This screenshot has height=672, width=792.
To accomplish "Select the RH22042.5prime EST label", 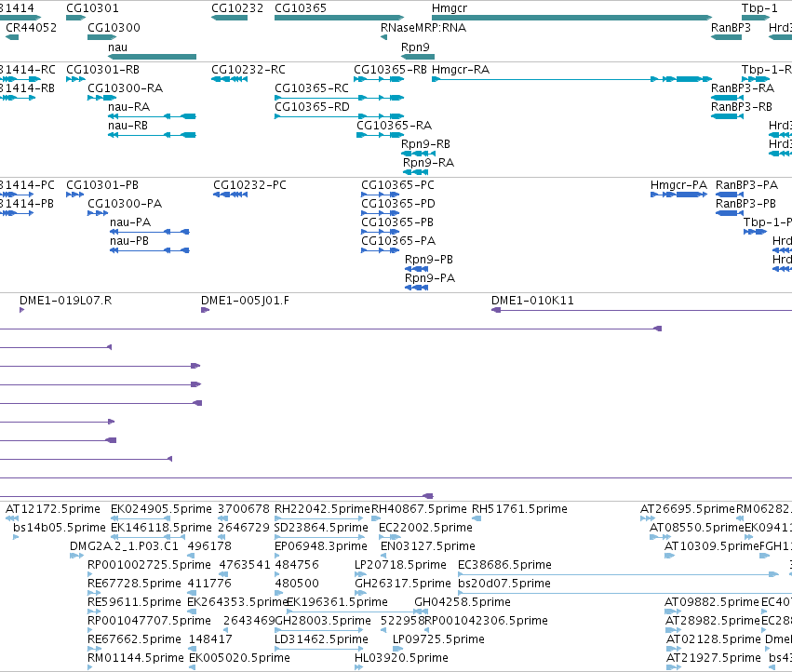I will pos(322,509).
